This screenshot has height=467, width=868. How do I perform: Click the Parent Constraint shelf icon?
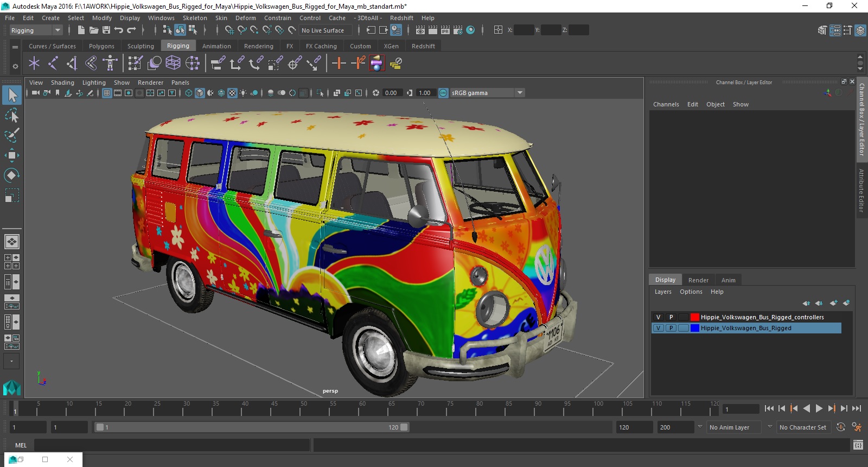point(218,64)
